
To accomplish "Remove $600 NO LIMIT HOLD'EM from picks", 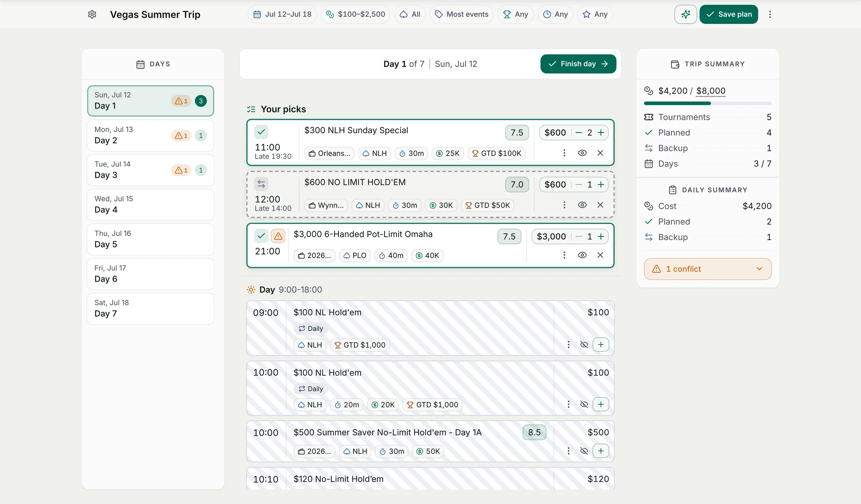I will (600, 205).
